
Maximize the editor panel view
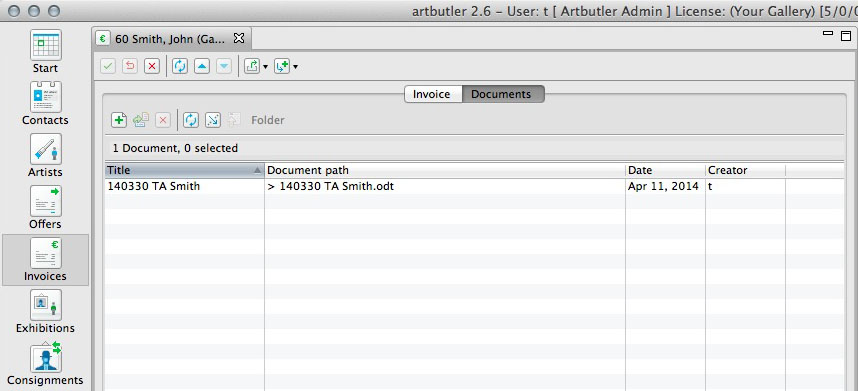coord(846,36)
